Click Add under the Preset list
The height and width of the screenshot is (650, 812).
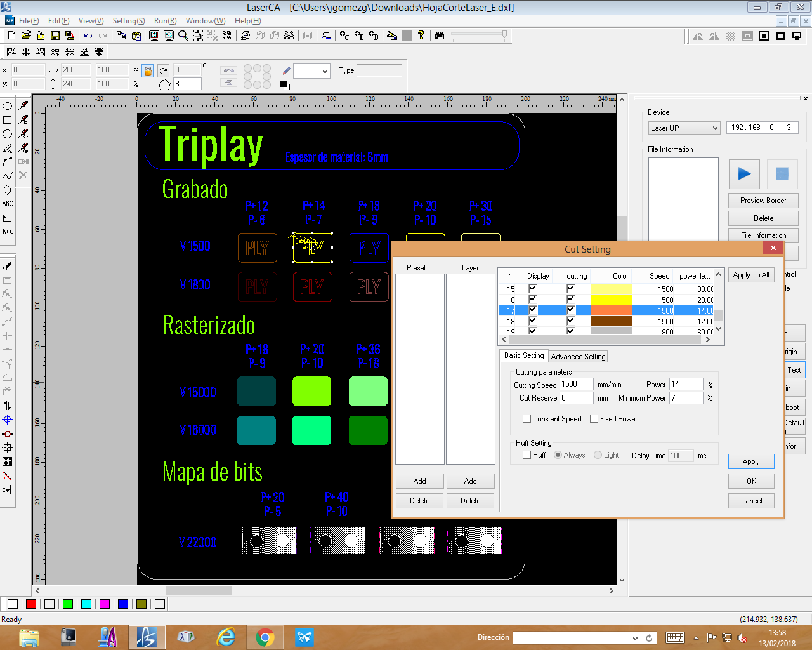click(420, 481)
